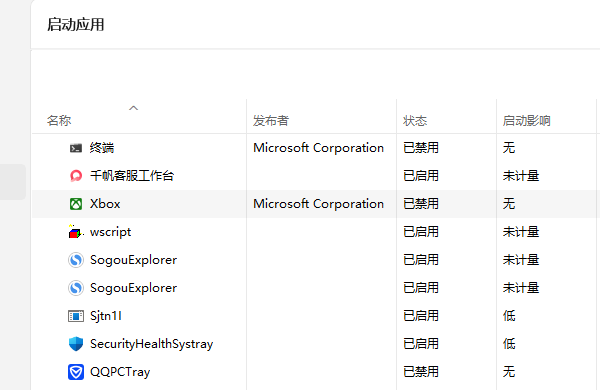600x390 pixels.
Task: Click Microsoft Corporation publisher in 终端 row
Action: 318,148
